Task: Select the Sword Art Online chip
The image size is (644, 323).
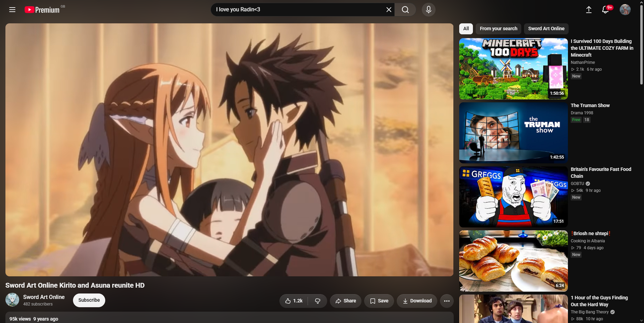Action: click(x=546, y=29)
